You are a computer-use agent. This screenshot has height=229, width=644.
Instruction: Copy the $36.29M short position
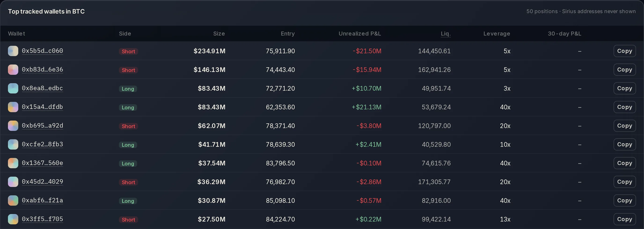(625, 182)
